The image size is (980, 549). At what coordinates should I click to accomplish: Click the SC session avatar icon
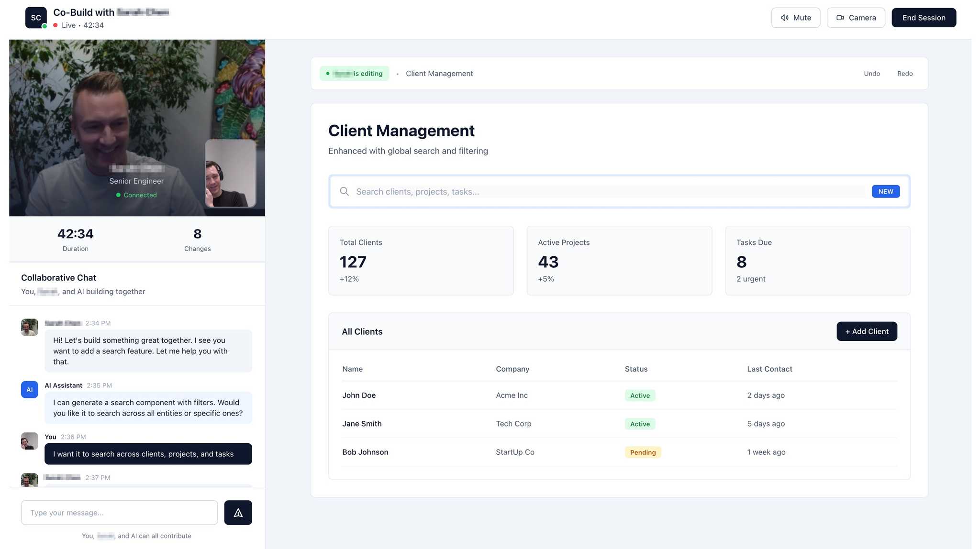coord(36,18)
